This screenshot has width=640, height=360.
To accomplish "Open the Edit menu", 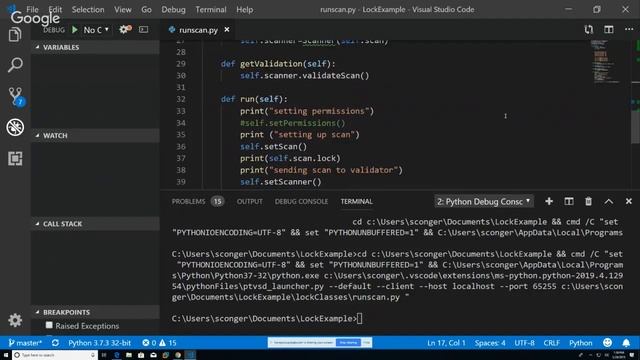I will pyautogui.click(x=55, y=9).
